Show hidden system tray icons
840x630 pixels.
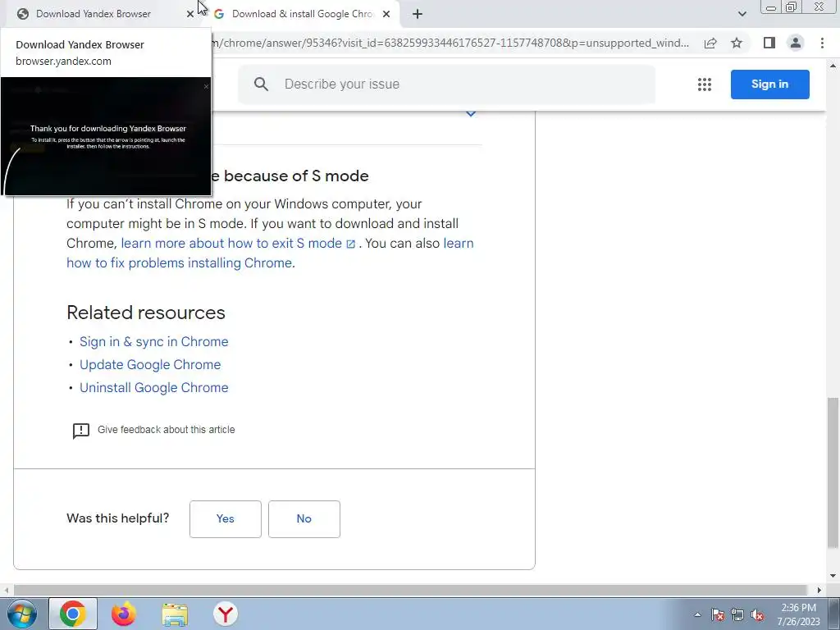(x=697, y=614)
